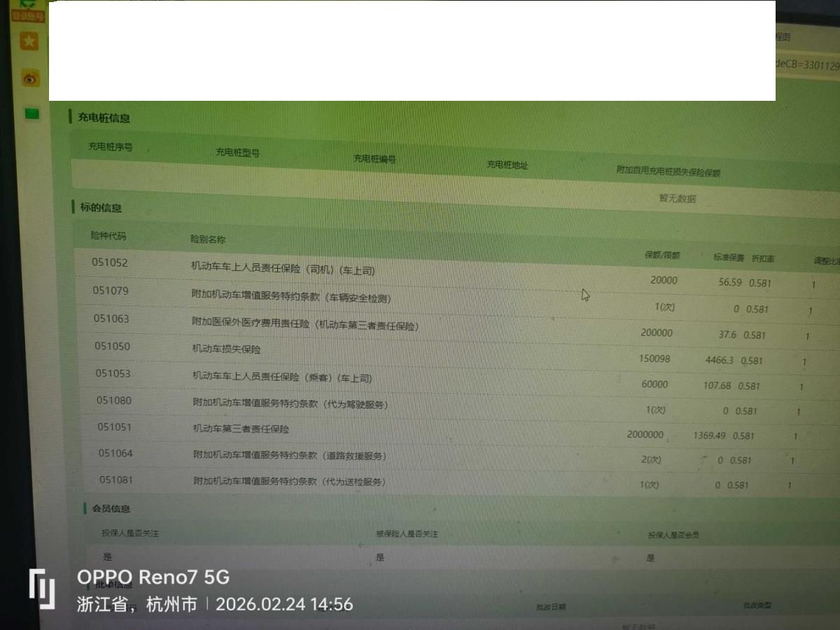Click the 2000000 coverage amount cell
840x630 pixels.
point(645,435)
